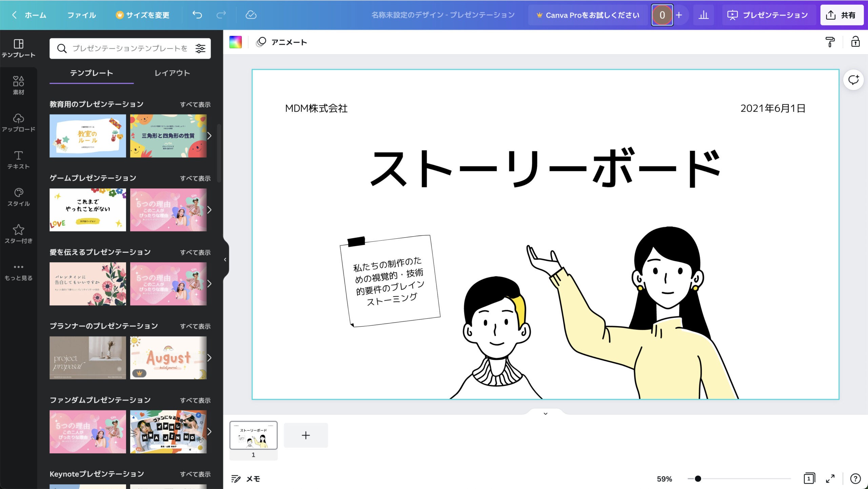This screenshot has width=868, height=489.
Task: Show all プランナーのプレゼンテーション templates
Action: (x=195, y=327)
